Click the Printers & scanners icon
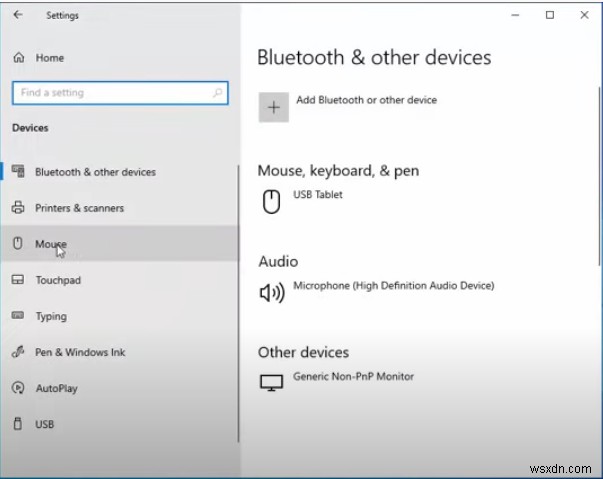Viewport: 603px width, 479px height. 17,208
